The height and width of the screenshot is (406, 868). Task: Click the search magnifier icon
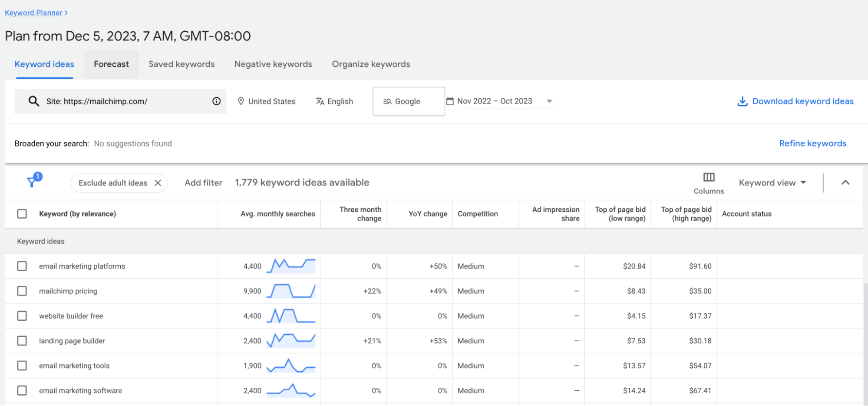point(34,101)
